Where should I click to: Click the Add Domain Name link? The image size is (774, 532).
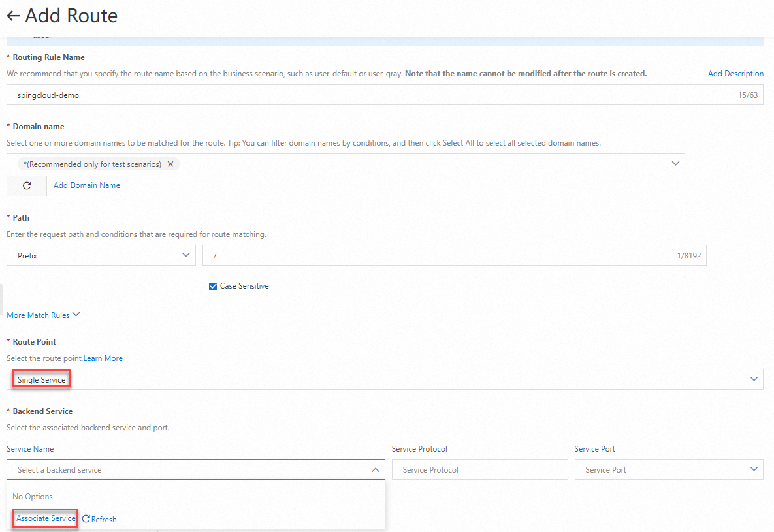pyautogui.click(x=87, y=185)
